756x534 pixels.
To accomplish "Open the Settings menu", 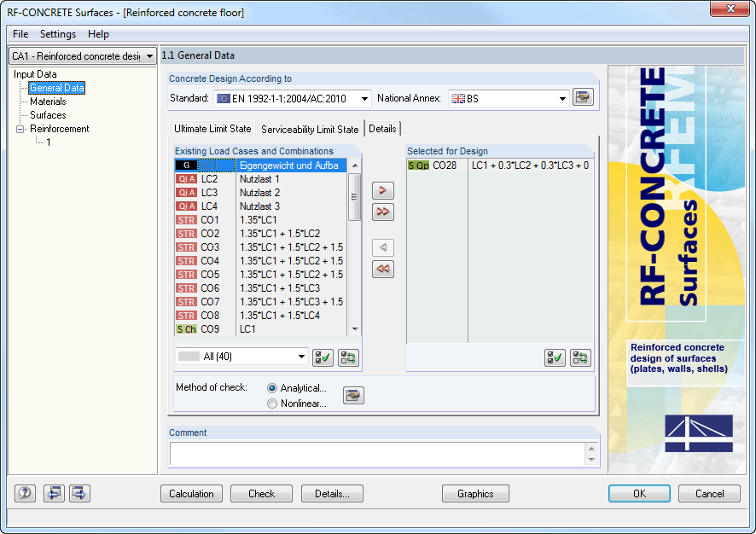I will 57,34.
